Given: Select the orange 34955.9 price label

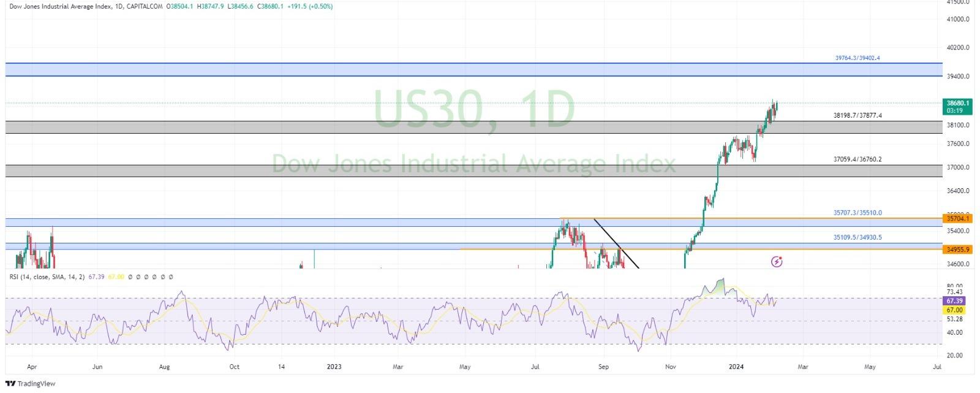Looking at the screenshot, I should [x=959, y=250].
